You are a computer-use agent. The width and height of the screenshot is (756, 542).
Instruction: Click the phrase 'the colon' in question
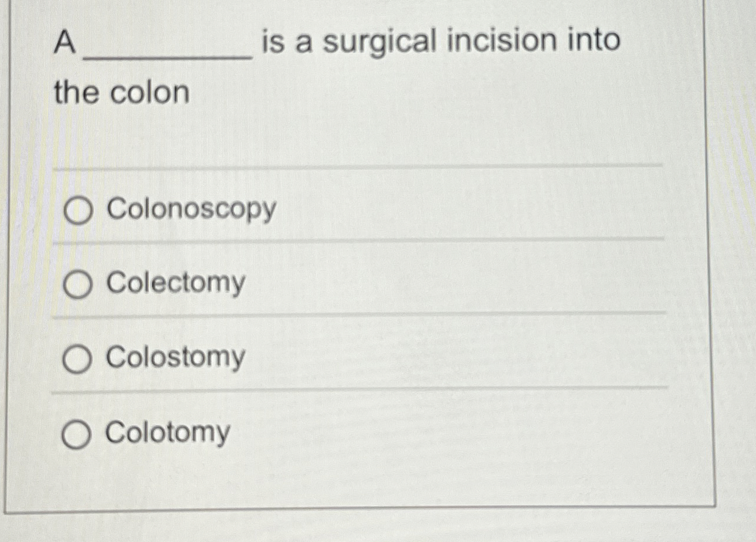[120, 93]
